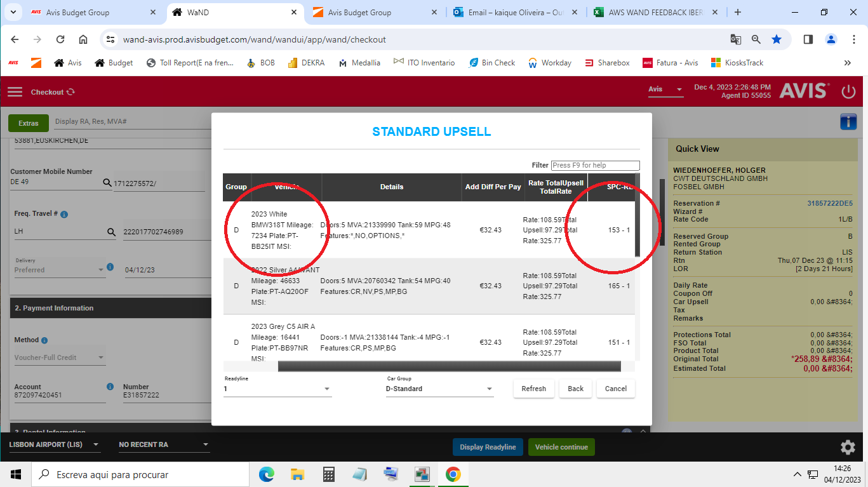Open the Car Group D-Standard dropdown
Screen dimensions: 868x487
click(439, 389)
